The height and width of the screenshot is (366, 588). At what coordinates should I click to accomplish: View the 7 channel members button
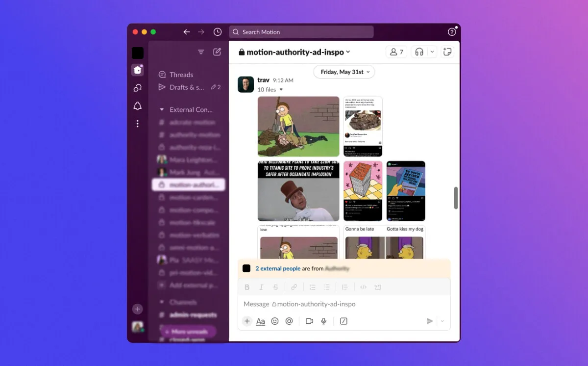click(x=396, y=52)
